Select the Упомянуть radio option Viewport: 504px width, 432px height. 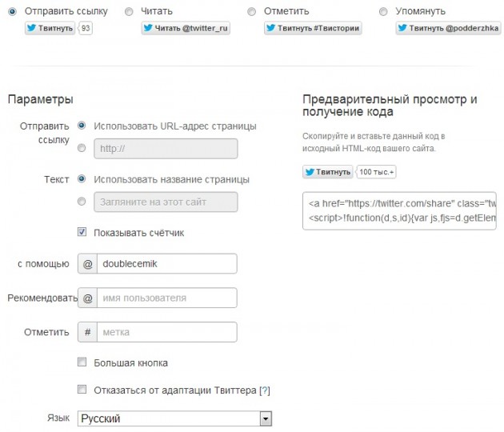coord(383,12)
